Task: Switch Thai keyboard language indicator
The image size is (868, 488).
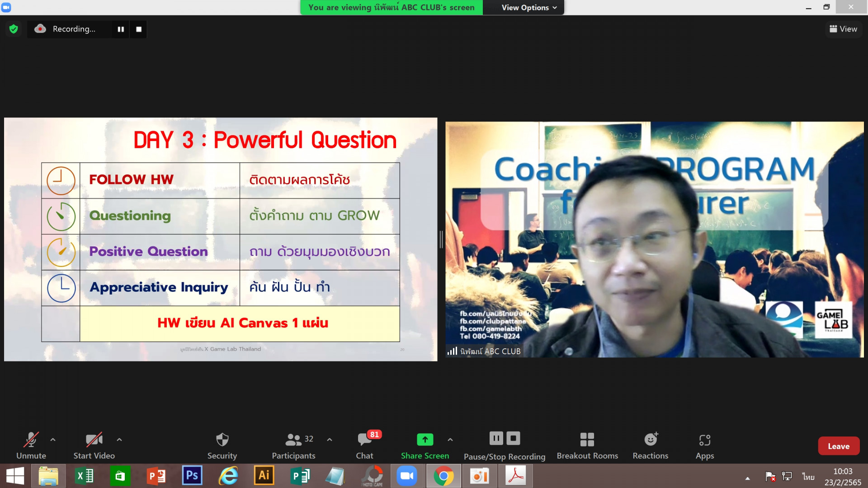Action: click(x=808, y=477)
